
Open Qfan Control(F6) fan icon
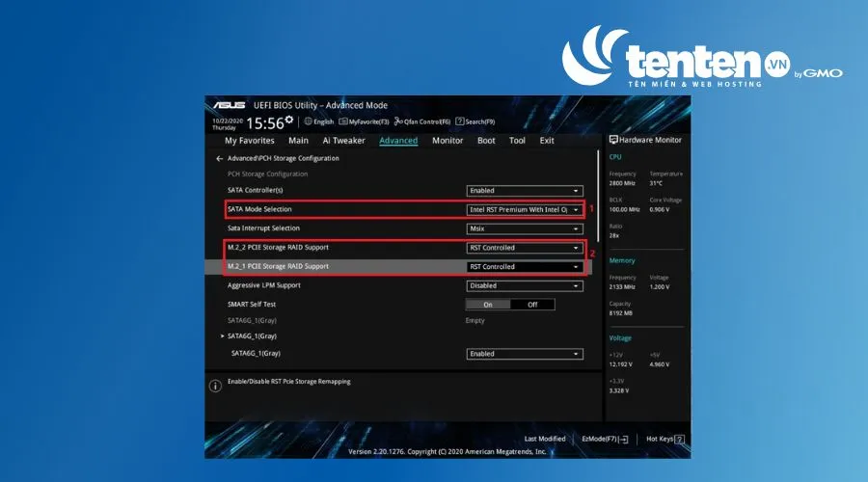pyautogui.click(x=398, y=121)
